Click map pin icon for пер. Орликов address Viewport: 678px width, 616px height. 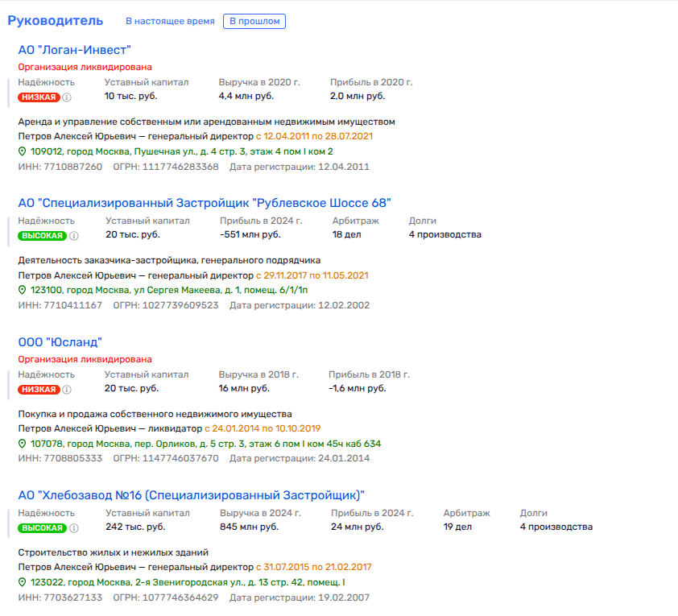tap(23, 444)
